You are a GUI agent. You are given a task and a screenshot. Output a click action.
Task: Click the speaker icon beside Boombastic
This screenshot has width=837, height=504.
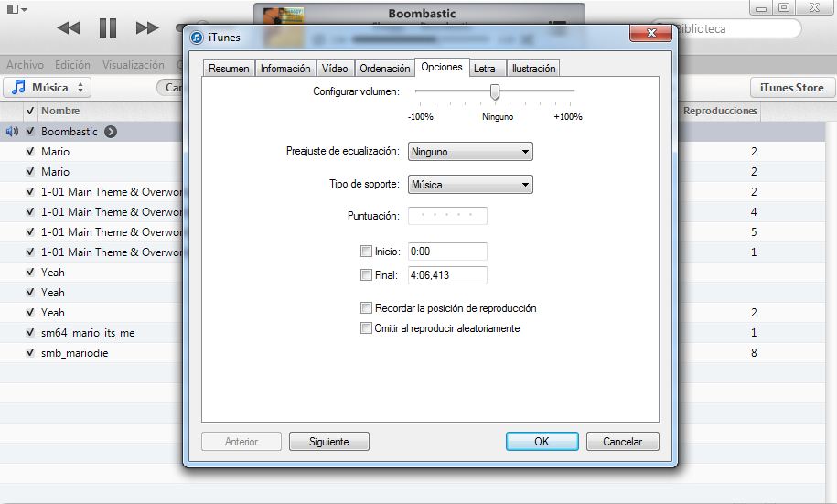point(12,132)
